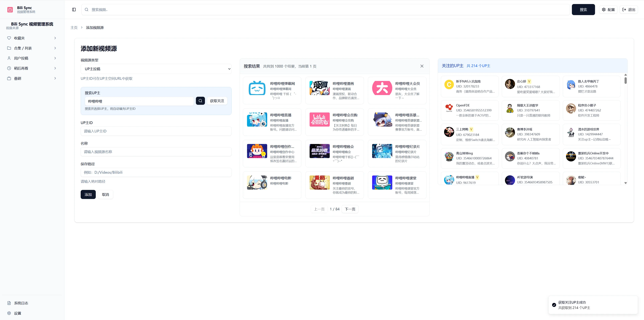Click the 搜索UP主 text field
This screenshot has height=320, width=644.
tap(139, 101)
